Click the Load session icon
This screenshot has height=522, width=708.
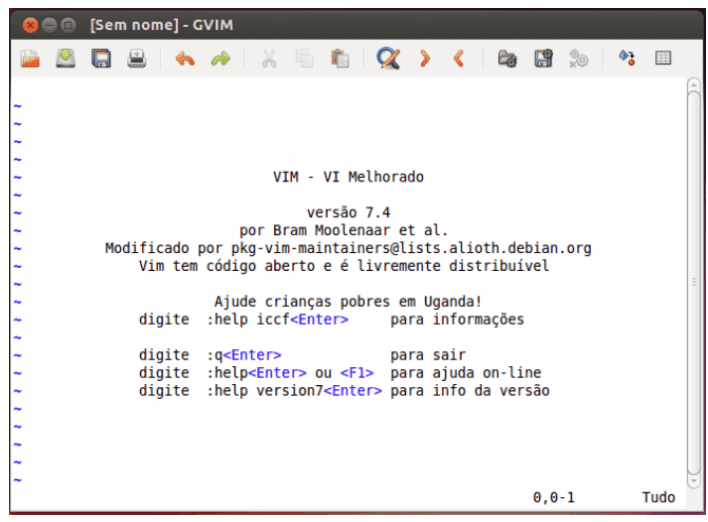point(507,59)
